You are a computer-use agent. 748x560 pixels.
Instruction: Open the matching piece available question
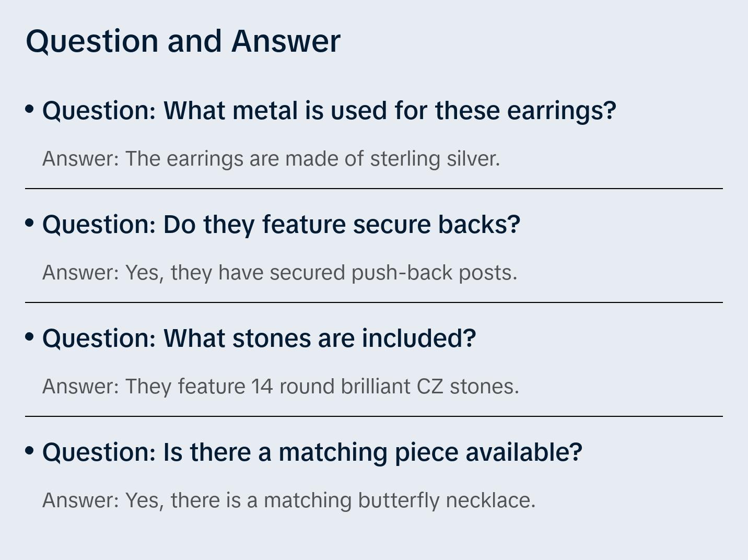(x=312, y=452)
